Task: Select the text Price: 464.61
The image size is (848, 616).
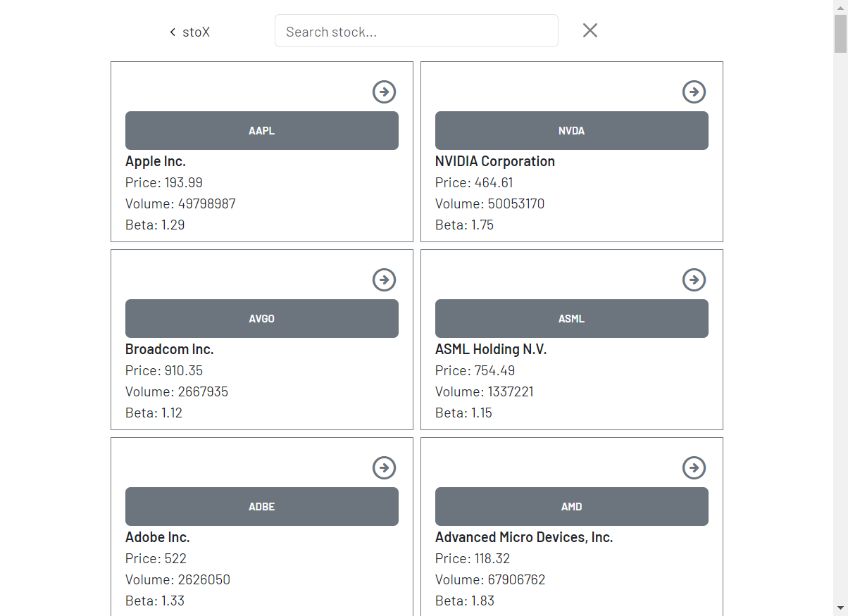Action: click(x=474, y=182)
